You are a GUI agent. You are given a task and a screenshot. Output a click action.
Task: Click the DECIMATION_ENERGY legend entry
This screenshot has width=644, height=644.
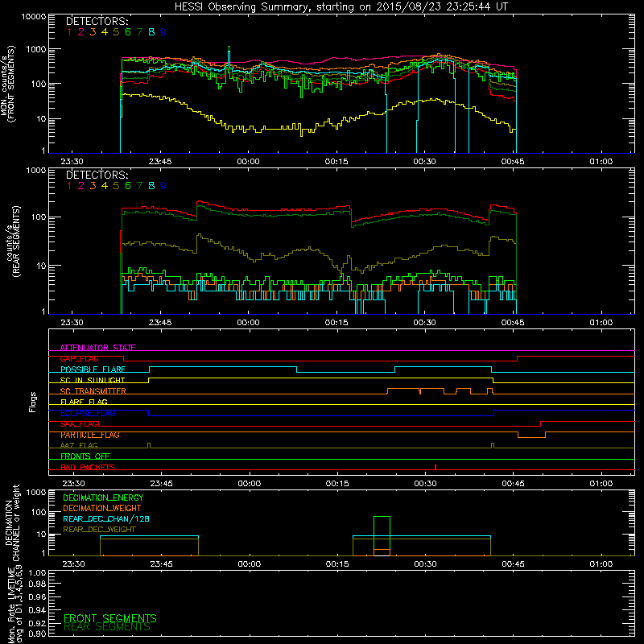(x=103, y=497)
